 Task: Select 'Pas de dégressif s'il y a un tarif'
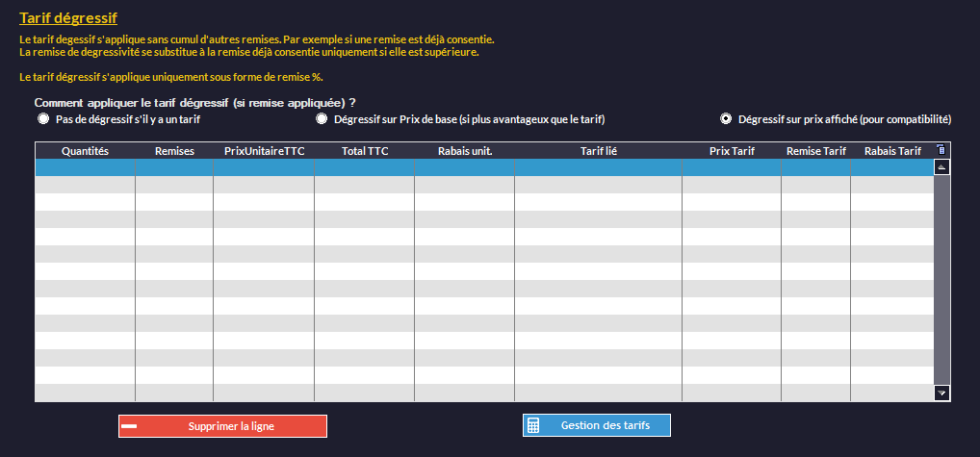[x=42, y=119]
